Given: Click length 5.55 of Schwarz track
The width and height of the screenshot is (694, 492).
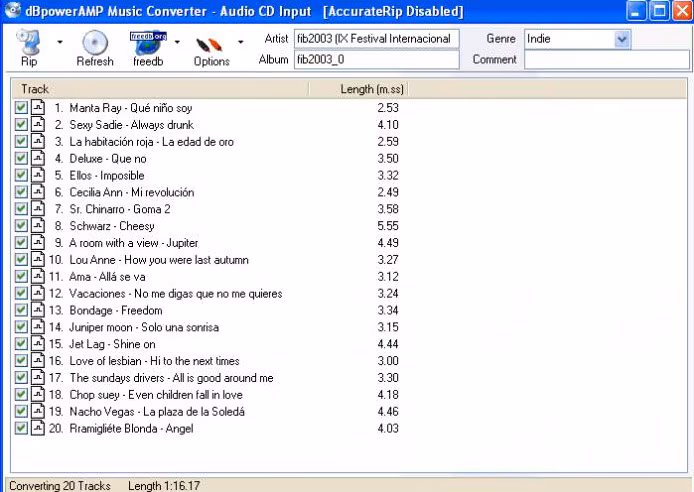Looking at the screenshot, I should click(388, 226).
